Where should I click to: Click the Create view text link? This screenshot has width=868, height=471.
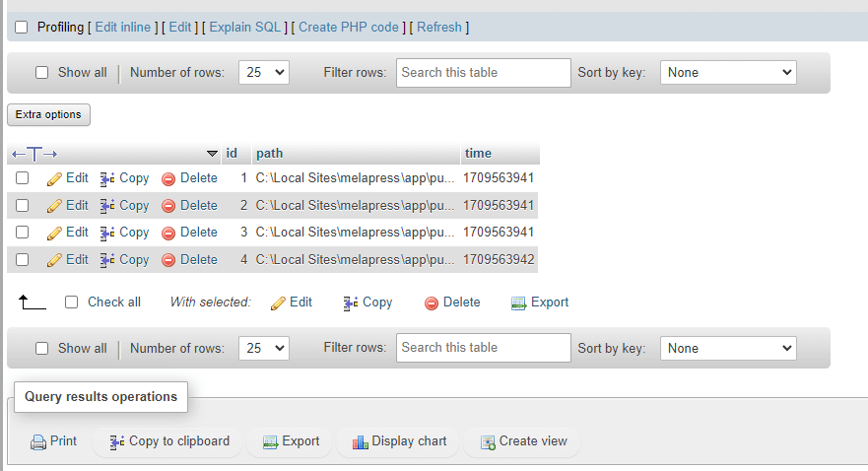click(x=533, y=441)
